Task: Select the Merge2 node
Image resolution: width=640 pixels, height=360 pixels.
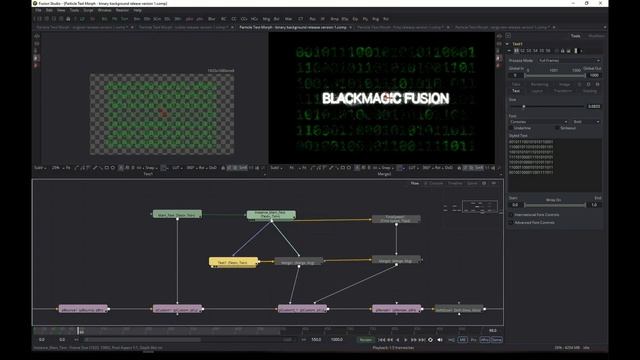Action: (x=396, y=260)
